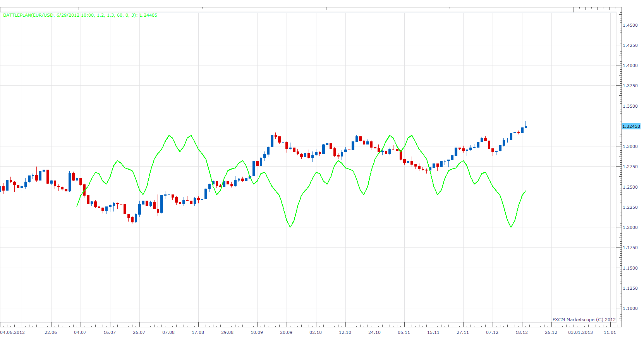
Task: Select the 03.01.2013 date label
Action: (580, 332)
